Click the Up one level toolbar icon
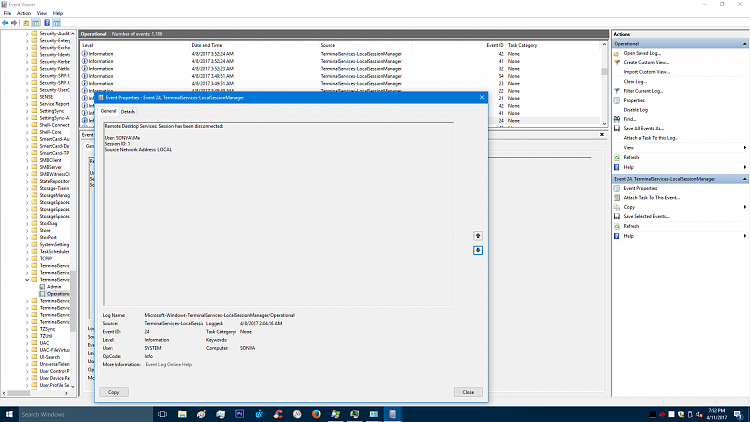The image size is (750, 422). (26, 23)
